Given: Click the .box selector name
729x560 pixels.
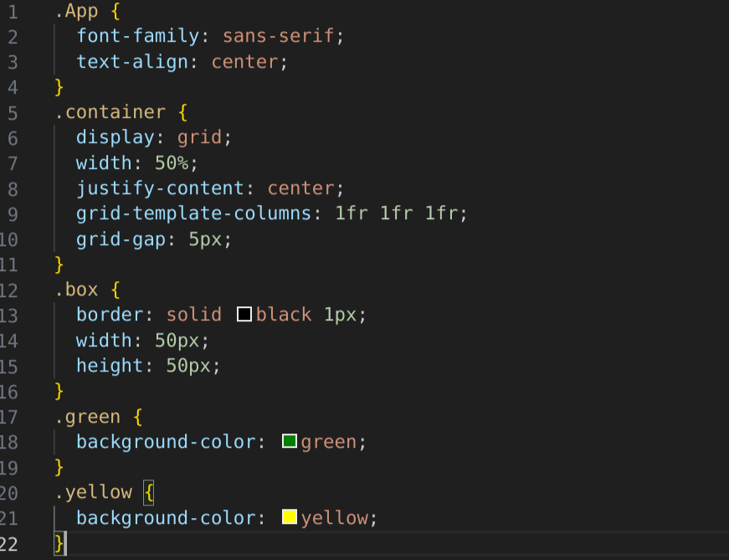Looking at the screenshot, I should pyautogui.click(x=77, y=290).
